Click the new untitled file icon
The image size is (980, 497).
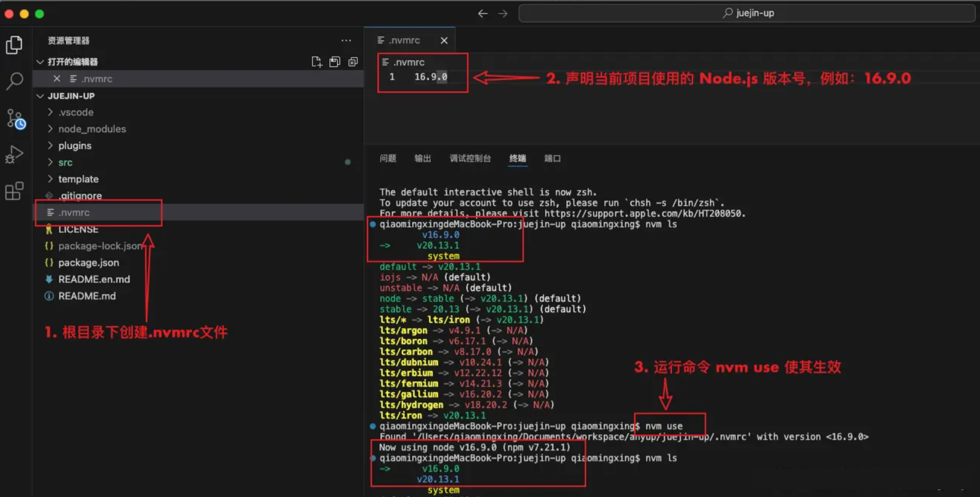316,62
